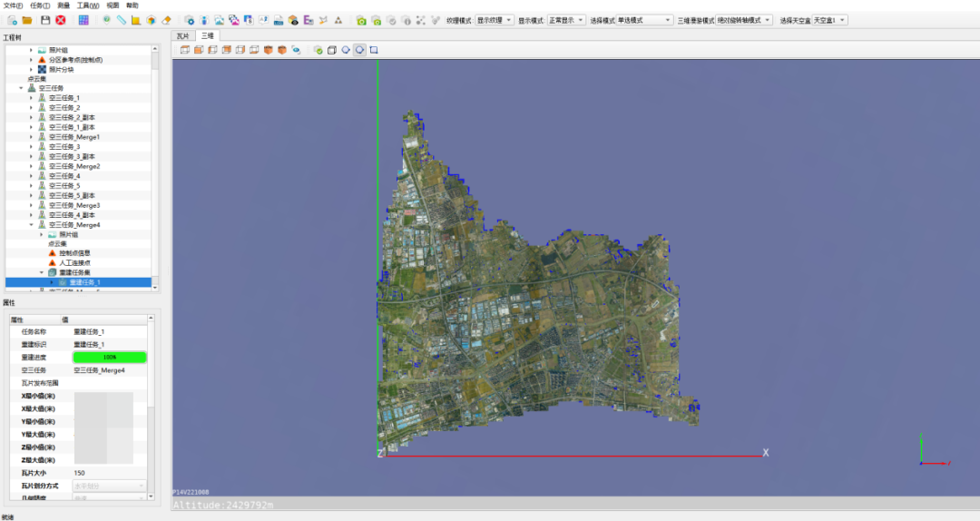Click the first green camera icon
980x521 pixels.
coord(361,21)
